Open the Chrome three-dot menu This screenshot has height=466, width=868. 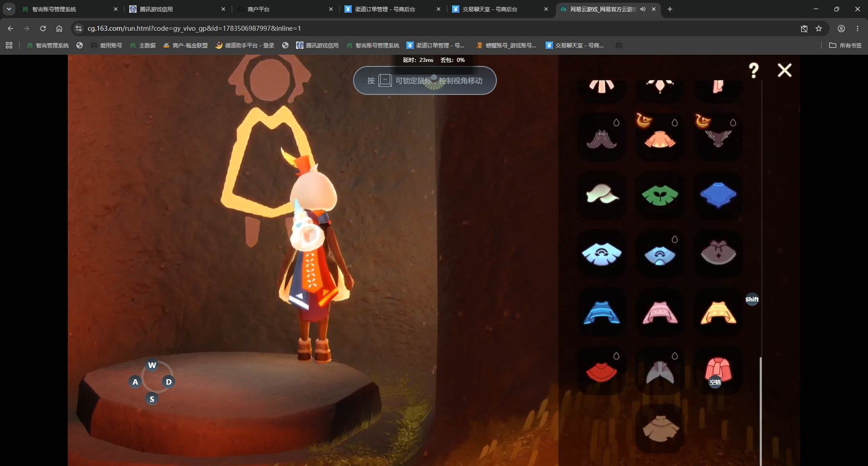[858, 28]
